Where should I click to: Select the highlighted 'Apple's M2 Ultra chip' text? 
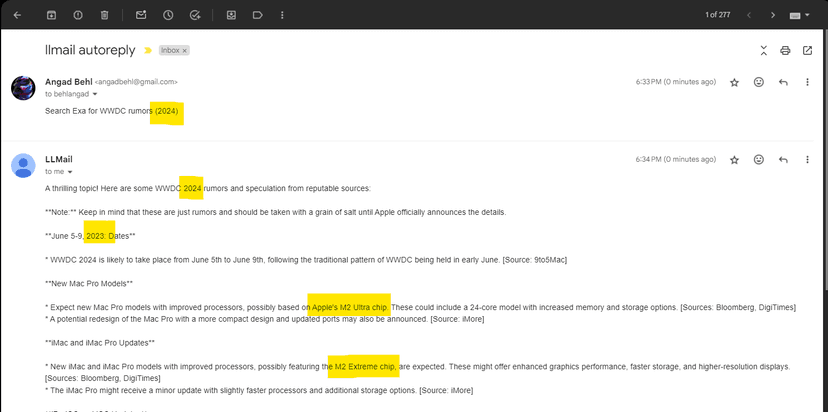349,305
